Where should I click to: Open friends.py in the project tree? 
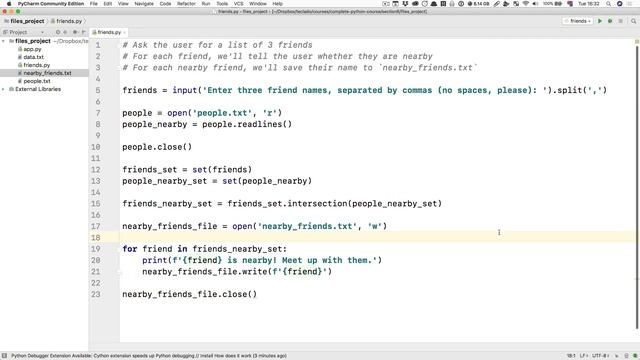36,65
